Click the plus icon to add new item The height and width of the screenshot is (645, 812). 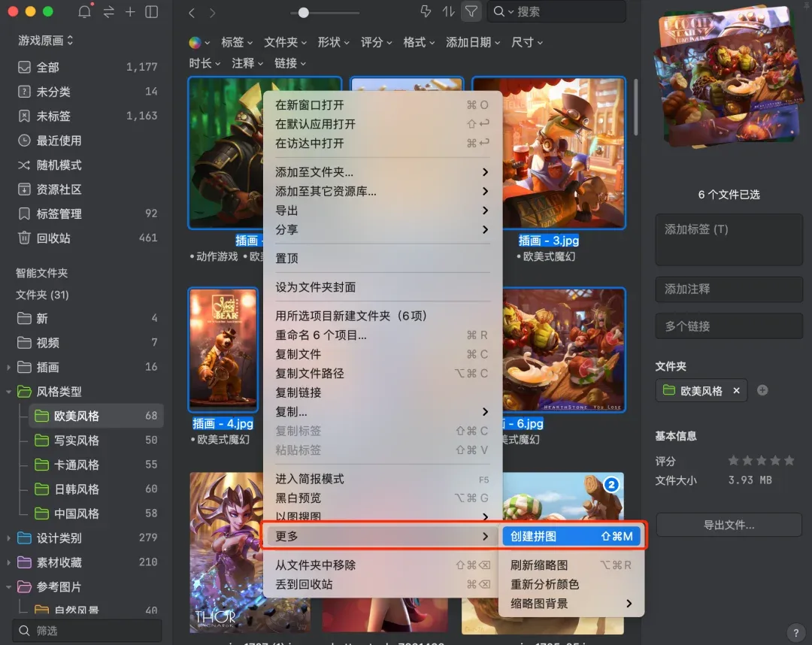130,11
